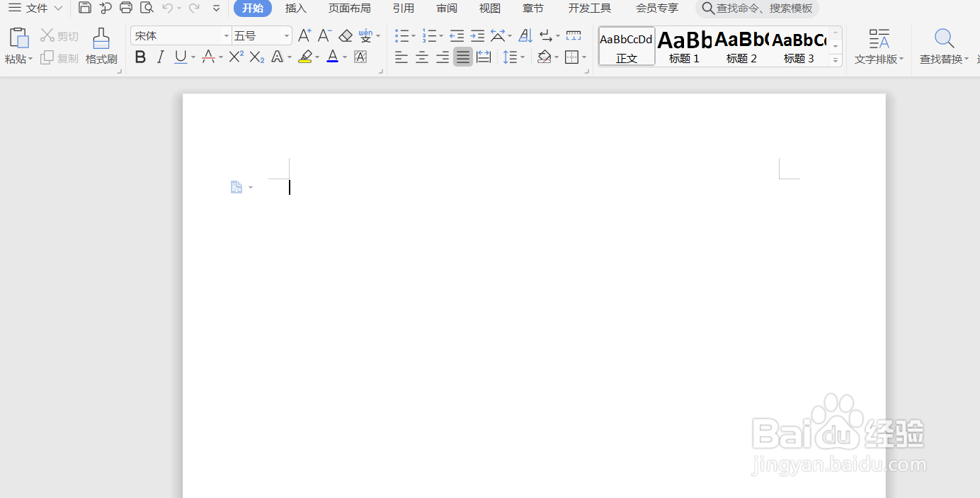
Task: Apply the 标题 3 style
Action: pos(799,46)
